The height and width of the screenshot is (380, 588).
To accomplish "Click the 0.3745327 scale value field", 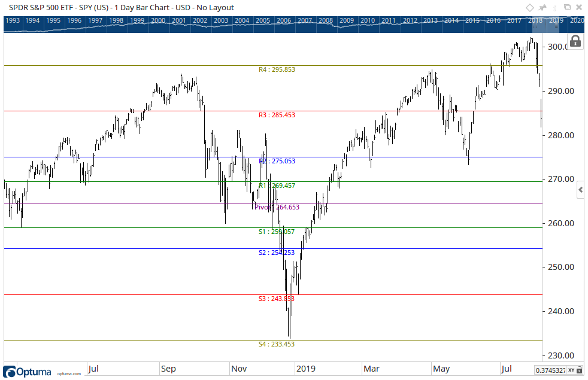I will (550, 370).
